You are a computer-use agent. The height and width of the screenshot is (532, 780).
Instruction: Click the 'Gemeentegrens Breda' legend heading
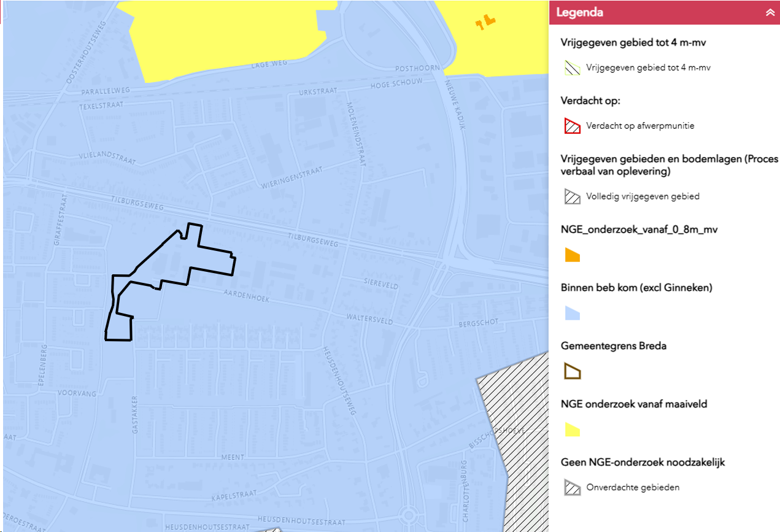(x=614, y=346)
